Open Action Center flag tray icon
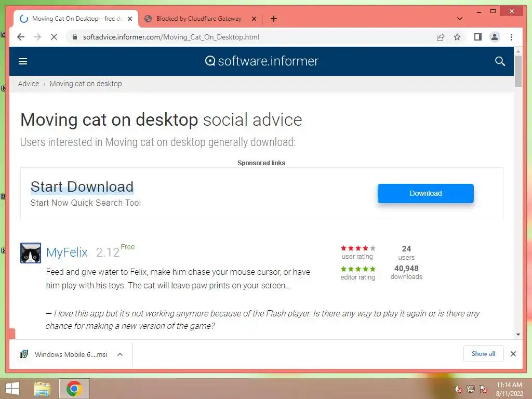This screenshot has height=399, width=532. (483, 389)
